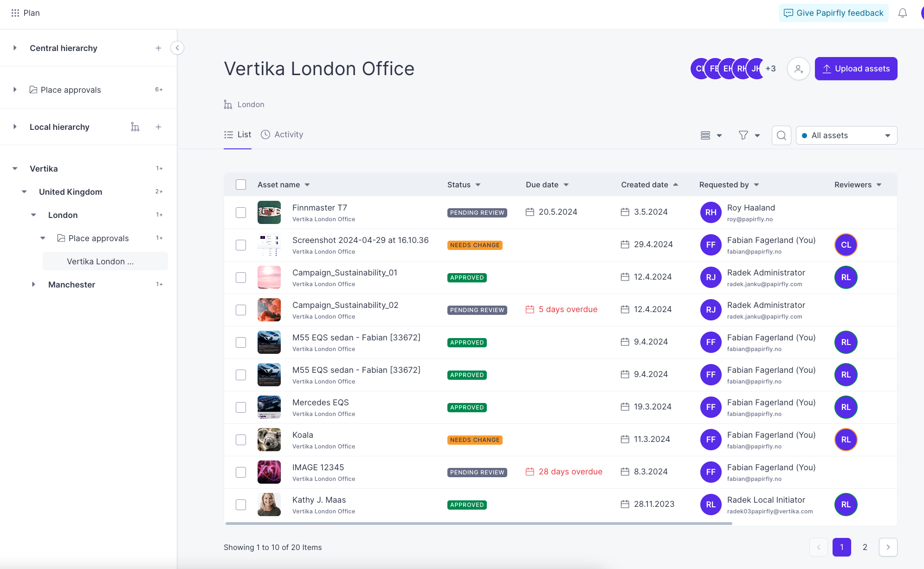Click the +3 members overflow badge
924x569 pixels.
click(771, 69)
